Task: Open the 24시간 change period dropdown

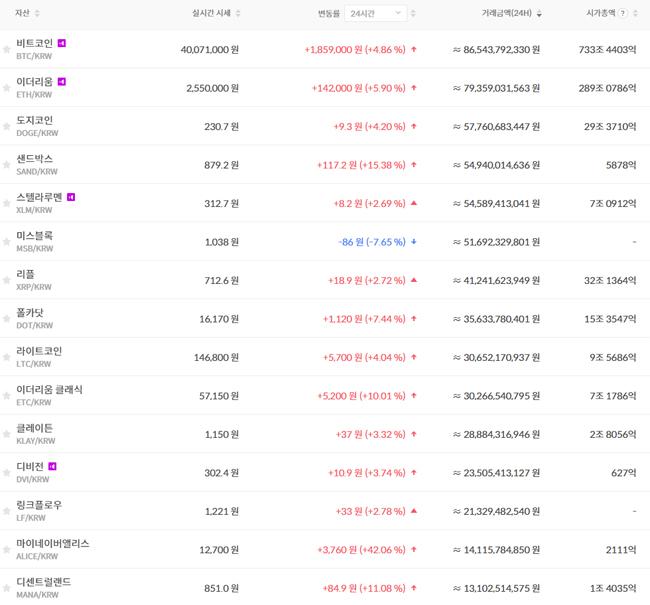Action: click(376, 14)
